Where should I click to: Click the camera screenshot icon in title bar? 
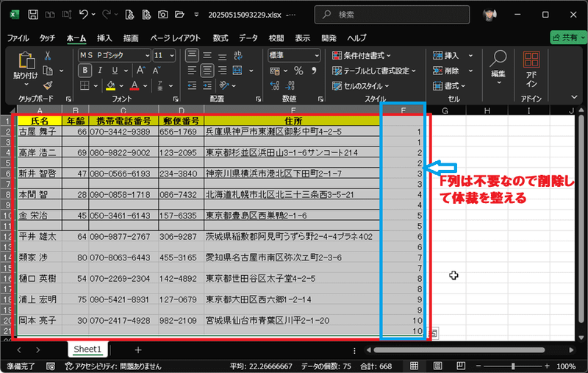click(162, 15)
